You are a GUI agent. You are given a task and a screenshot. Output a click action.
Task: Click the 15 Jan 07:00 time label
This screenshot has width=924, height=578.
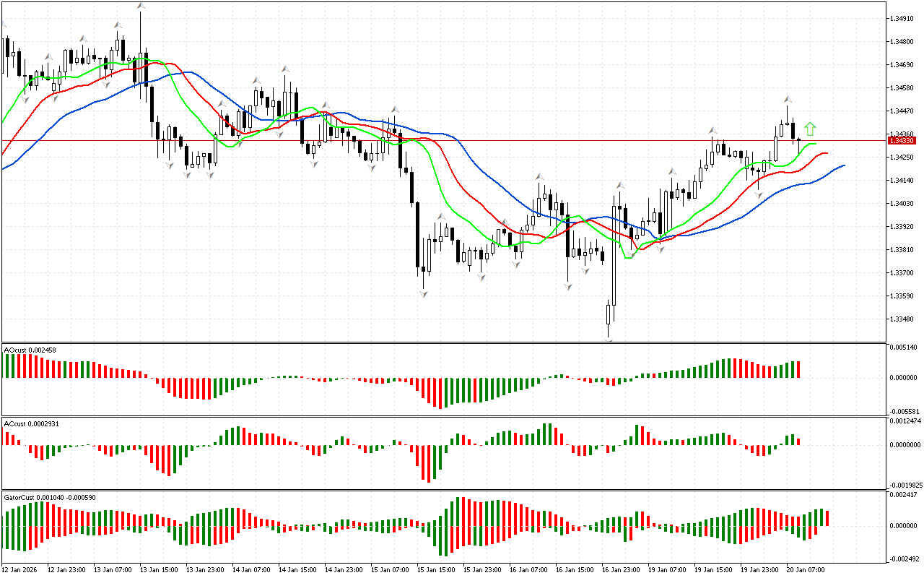tap(390, 570)
